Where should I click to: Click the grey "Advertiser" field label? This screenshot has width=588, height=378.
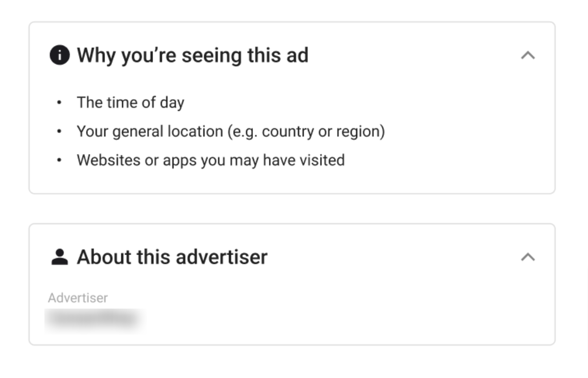[78, 298]
